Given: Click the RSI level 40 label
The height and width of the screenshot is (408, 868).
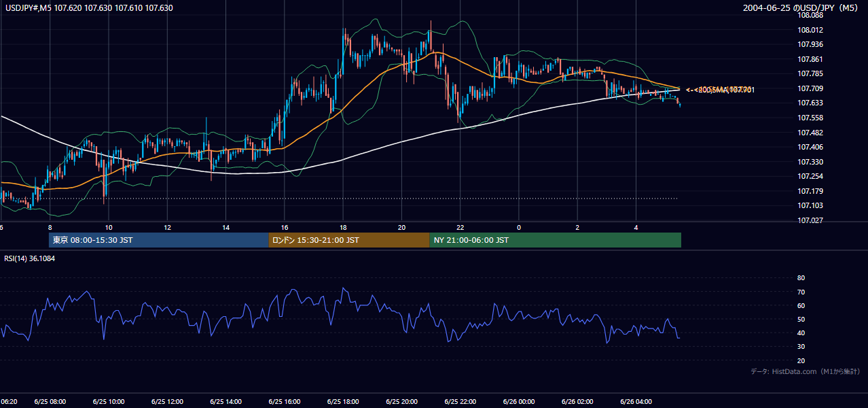Looking at the screenshot, I should coord(801,333).
